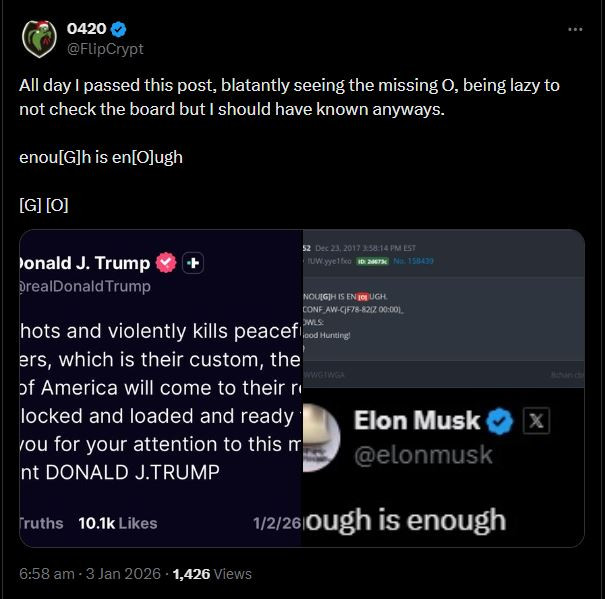Click the 10.1k Likes counter
This screenshot has height=599, width=605.
point(118,523)
